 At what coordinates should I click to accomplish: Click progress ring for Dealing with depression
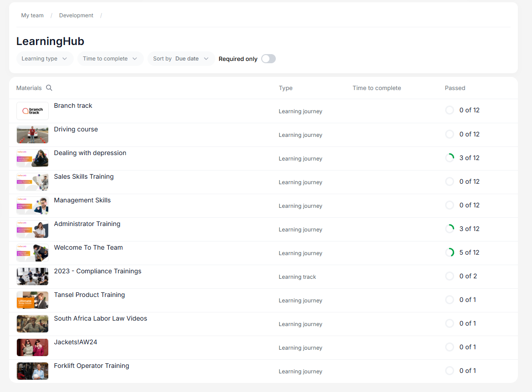(x=450, y=158)
